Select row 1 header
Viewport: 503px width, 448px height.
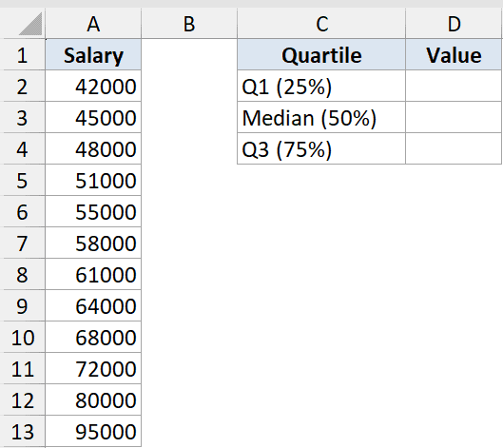coord(23,54)
